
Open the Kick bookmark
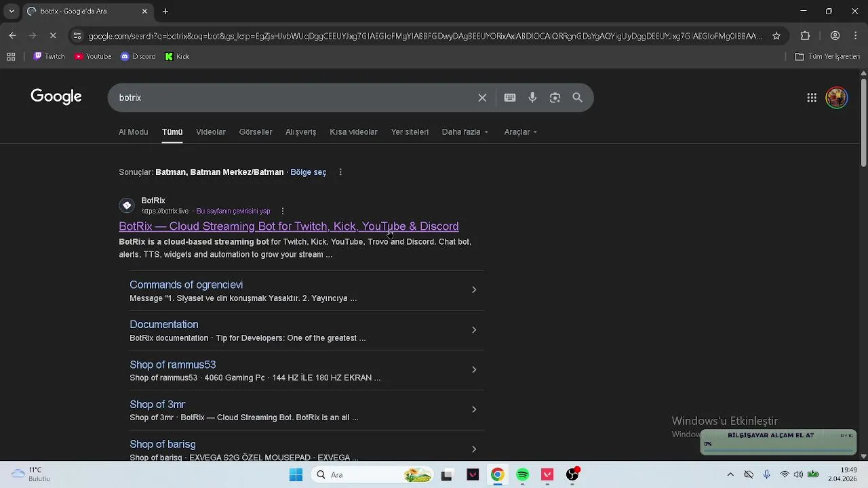click(x=177, y=56)
